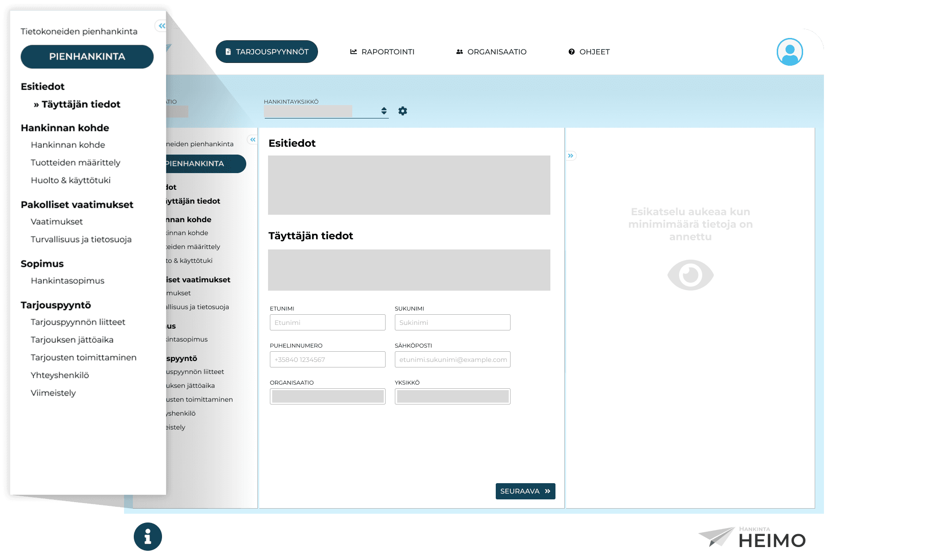Click the large Pienhankinta button
Screen dimensions: 948x560
pos(87,56)
